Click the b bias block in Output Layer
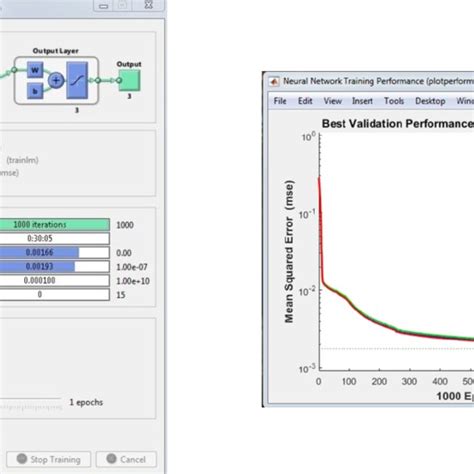 pyautogui.click(x=35, y=91)
